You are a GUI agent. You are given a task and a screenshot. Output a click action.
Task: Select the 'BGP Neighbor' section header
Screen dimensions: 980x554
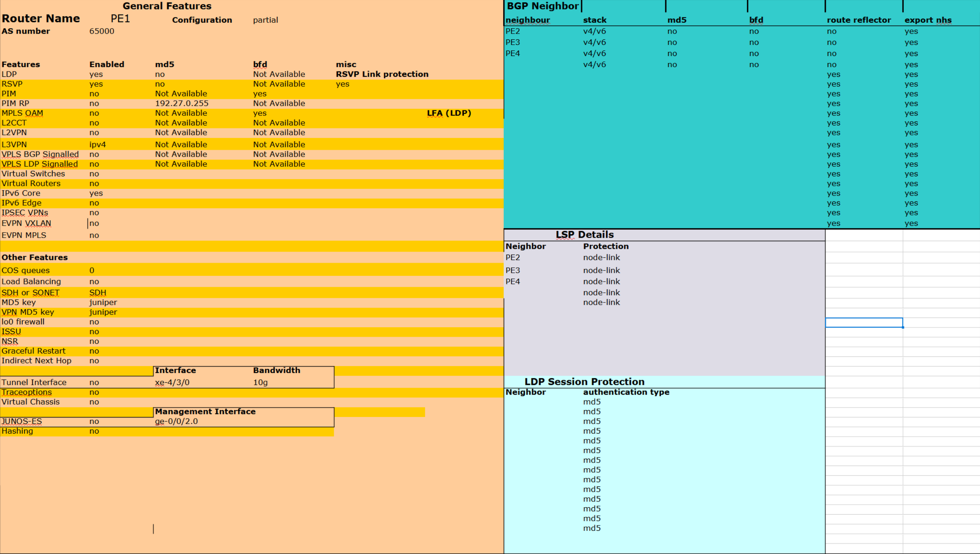543,6
